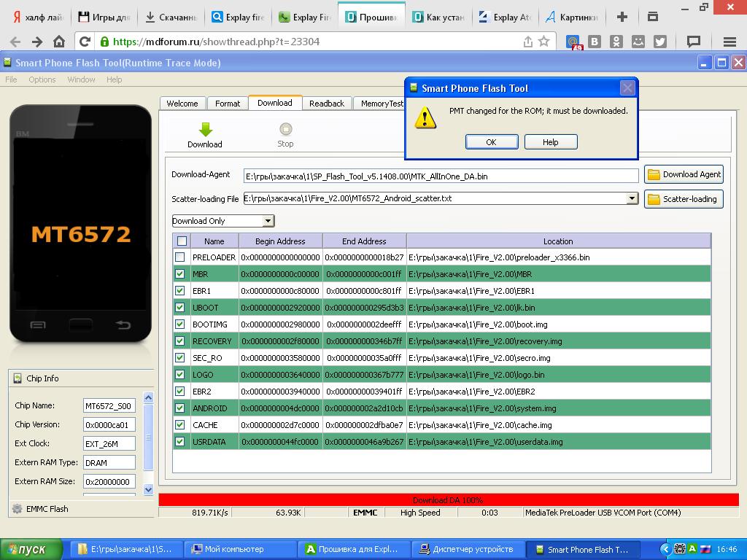Screen dimensions: 747x560
Task: Click Help in the warning dialog
Action: tap(551, 142)
